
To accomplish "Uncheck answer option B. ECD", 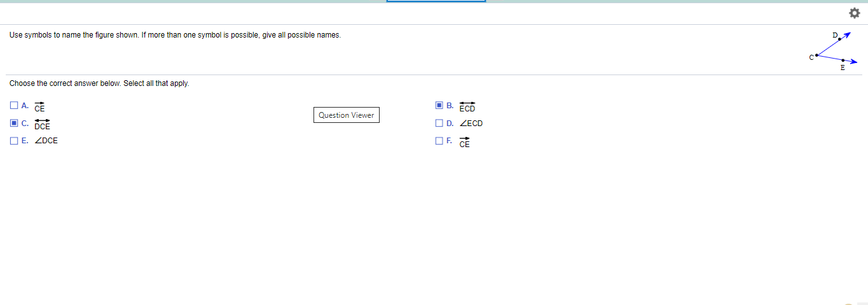I will point(439,105).
